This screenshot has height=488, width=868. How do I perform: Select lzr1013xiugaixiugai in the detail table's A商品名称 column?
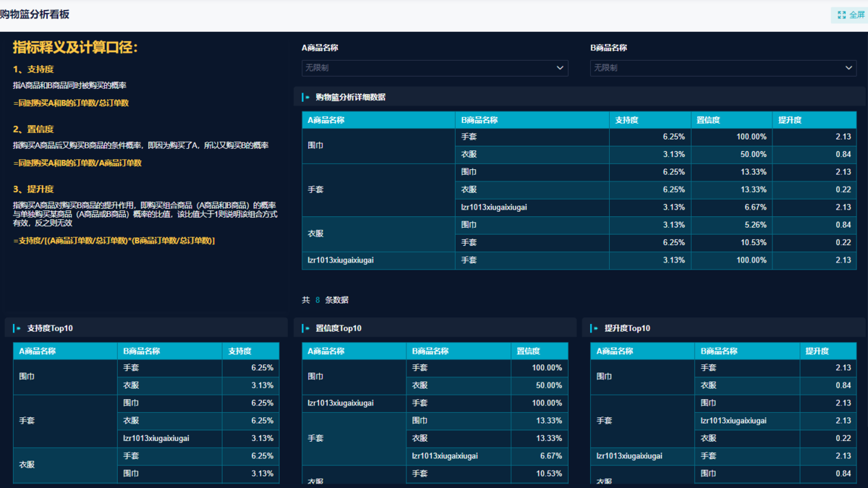pyautogui.click(x=341, y=260)
